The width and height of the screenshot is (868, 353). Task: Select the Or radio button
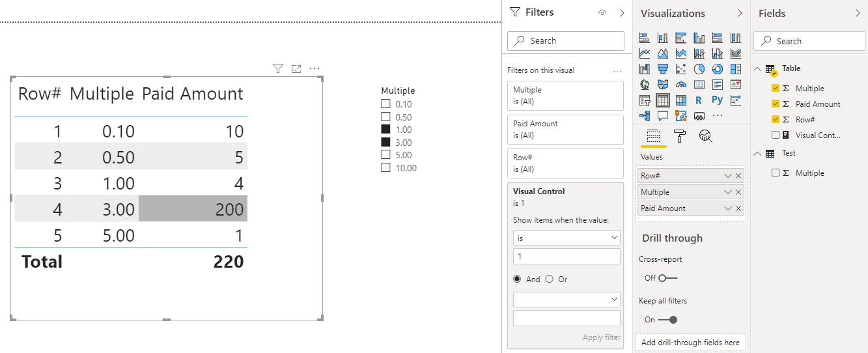tap(549, 279)
